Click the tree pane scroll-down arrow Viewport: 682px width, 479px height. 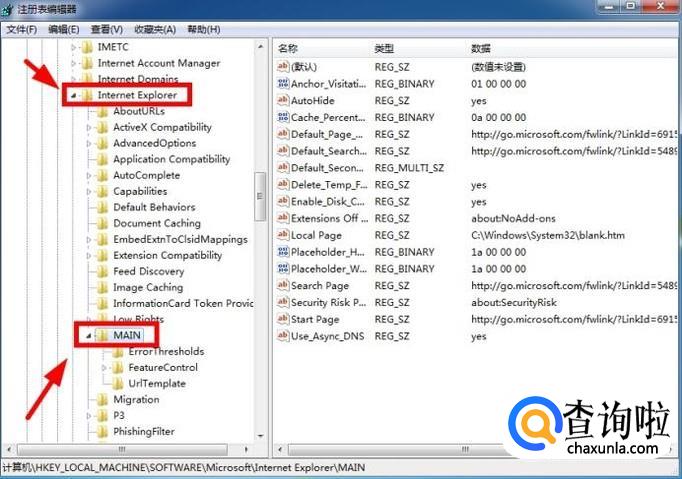[x=261, y=435]
